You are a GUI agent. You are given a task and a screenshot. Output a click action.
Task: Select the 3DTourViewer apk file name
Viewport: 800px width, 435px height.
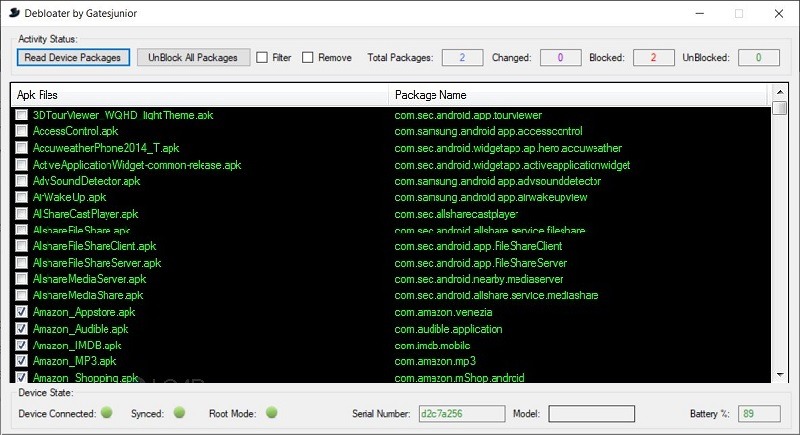pyautogui.click(x=123, y=115)
